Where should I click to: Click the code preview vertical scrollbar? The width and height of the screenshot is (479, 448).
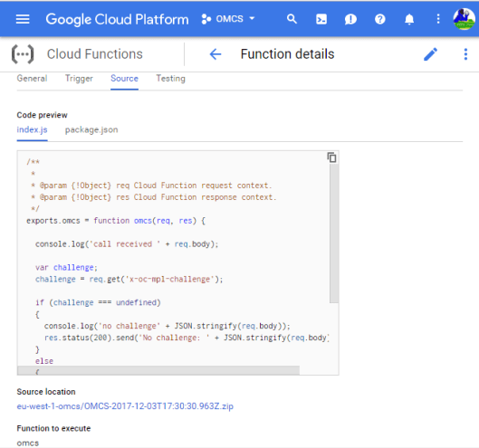334,233
